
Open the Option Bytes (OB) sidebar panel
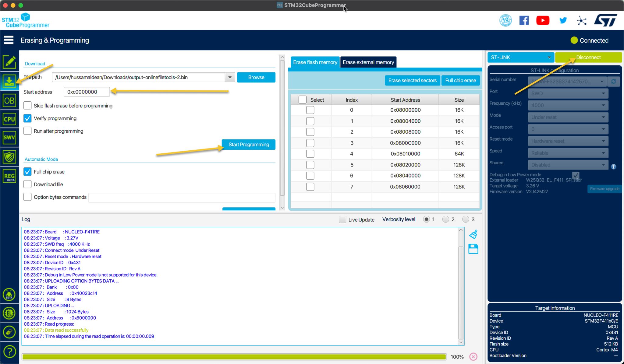click(x=9, y=101)
